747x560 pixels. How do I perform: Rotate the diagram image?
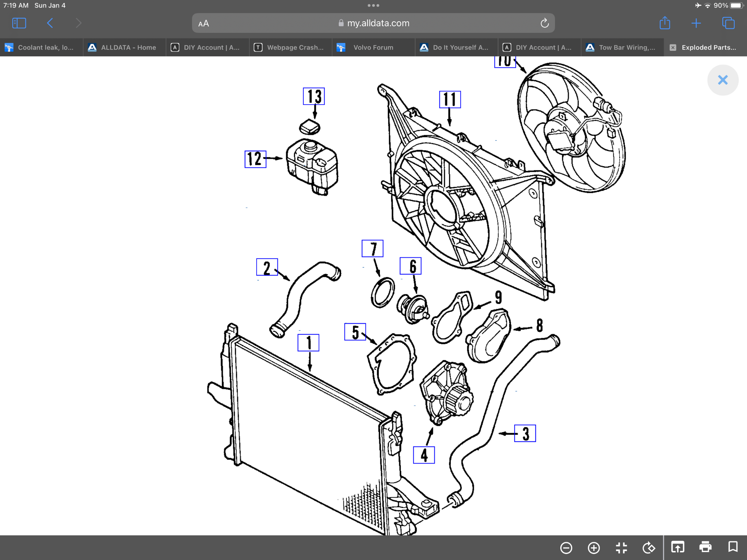[649, 548]
